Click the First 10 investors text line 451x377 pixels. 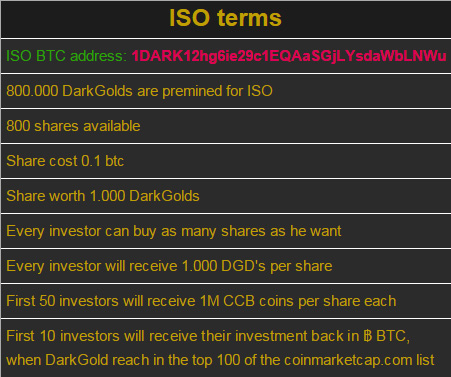coord(208,336)
